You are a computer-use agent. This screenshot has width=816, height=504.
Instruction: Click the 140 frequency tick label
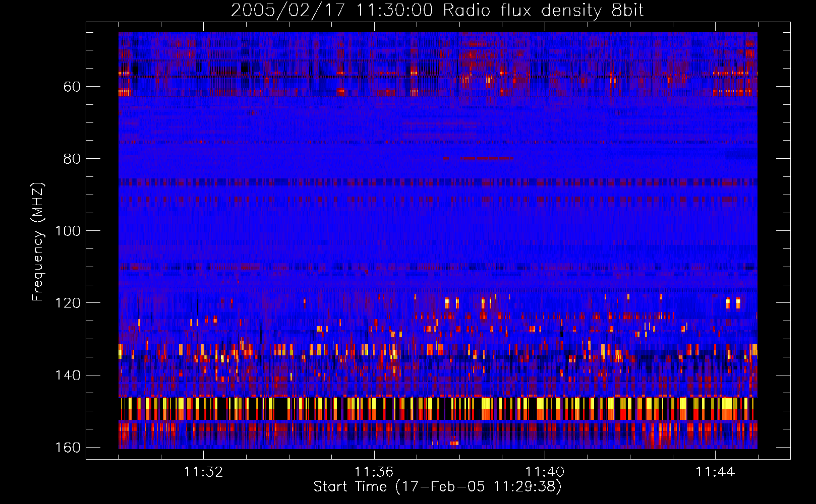[68, 375]
